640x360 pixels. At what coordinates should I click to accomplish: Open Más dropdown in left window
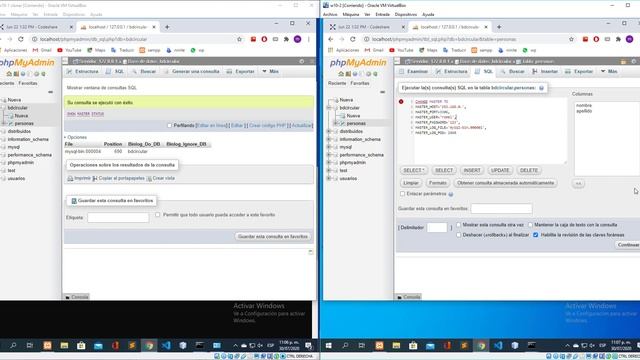coord(270,71)
